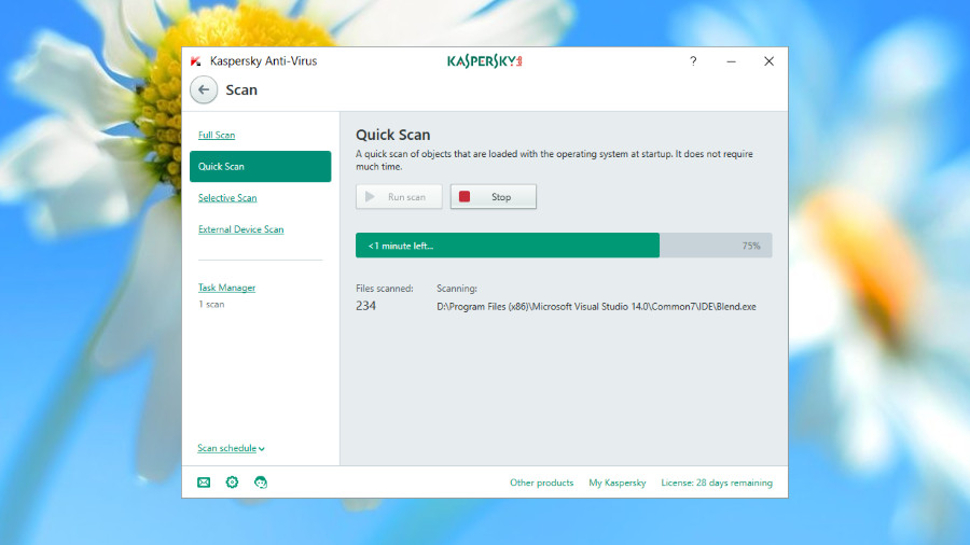
Task: Expand the Scan schedule dropdown
Action: tap(231, 448)
